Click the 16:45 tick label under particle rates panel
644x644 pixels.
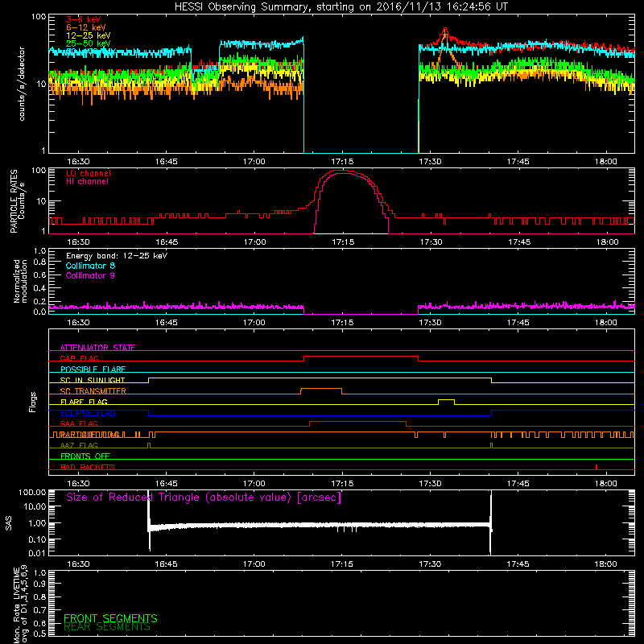pos(167,242)
